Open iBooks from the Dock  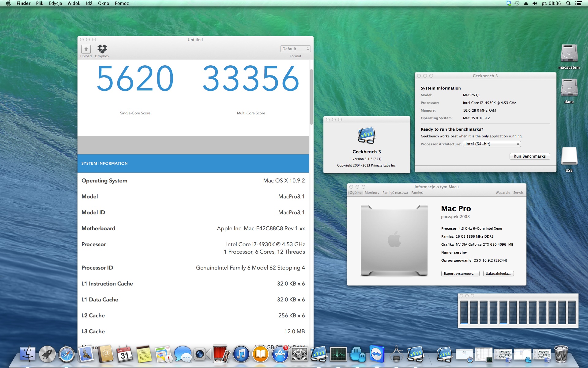260,355
